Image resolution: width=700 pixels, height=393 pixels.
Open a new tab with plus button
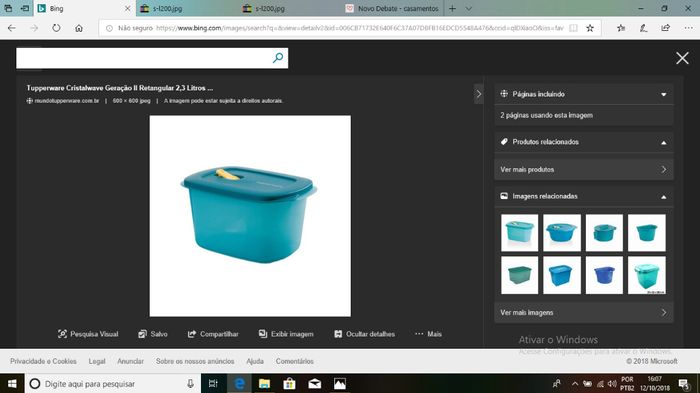pyautogui.click(x=452, y=8)
